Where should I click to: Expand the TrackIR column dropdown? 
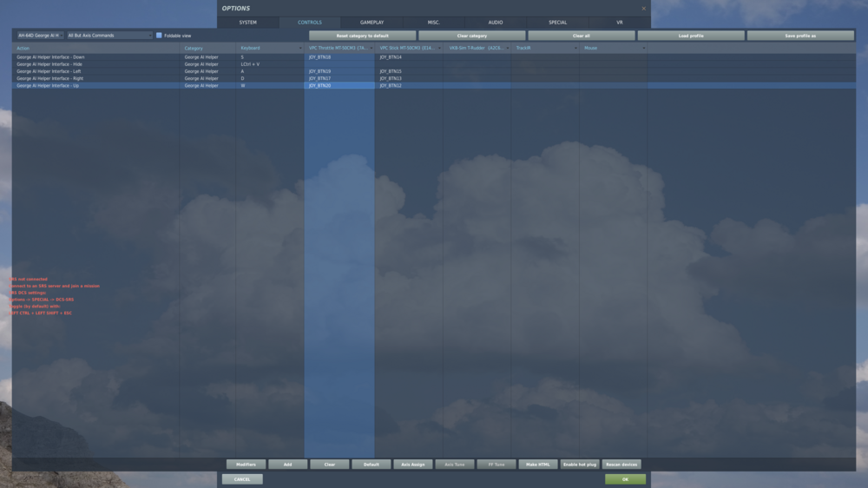[575, 48]
